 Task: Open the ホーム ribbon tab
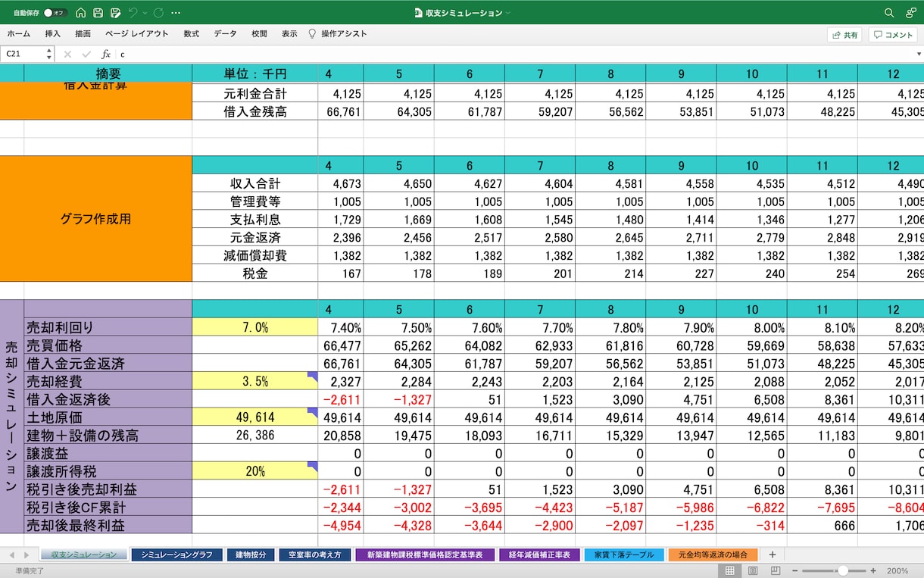click(19, 34)
